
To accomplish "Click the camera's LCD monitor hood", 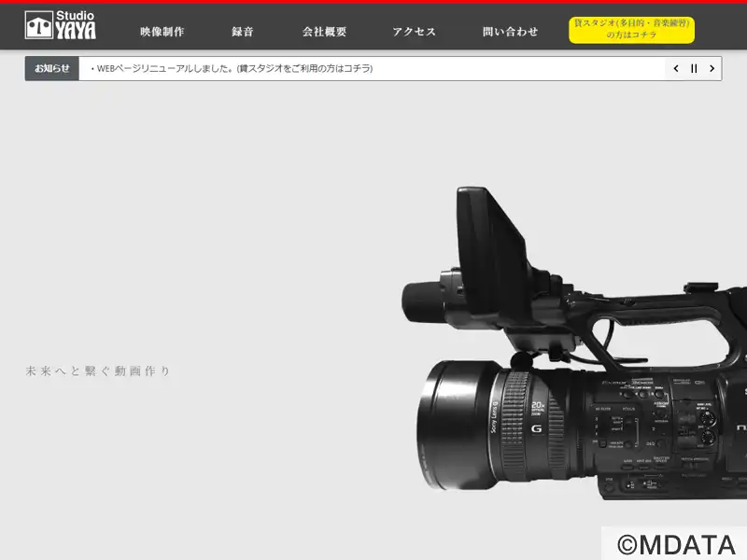I will tap(491, 252).
